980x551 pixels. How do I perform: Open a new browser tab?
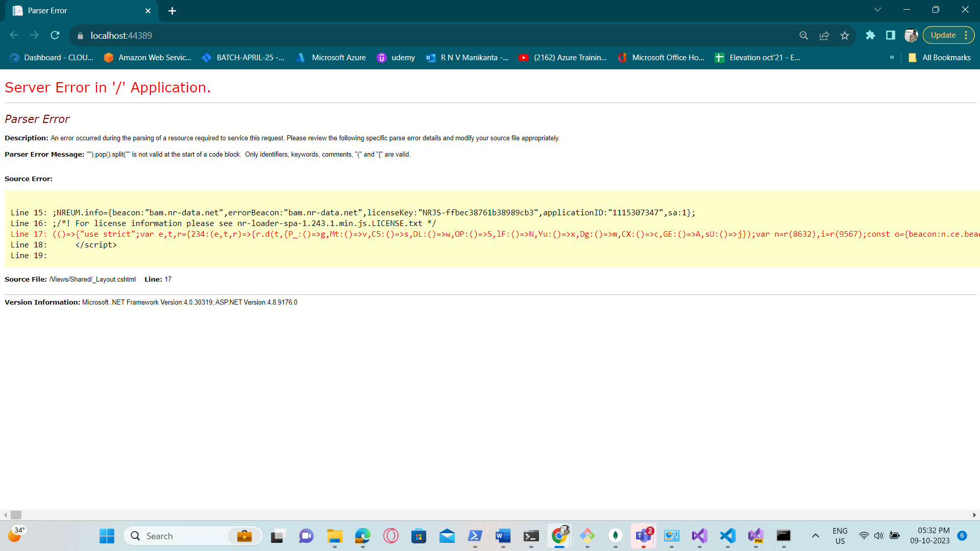tap(172, 11)
